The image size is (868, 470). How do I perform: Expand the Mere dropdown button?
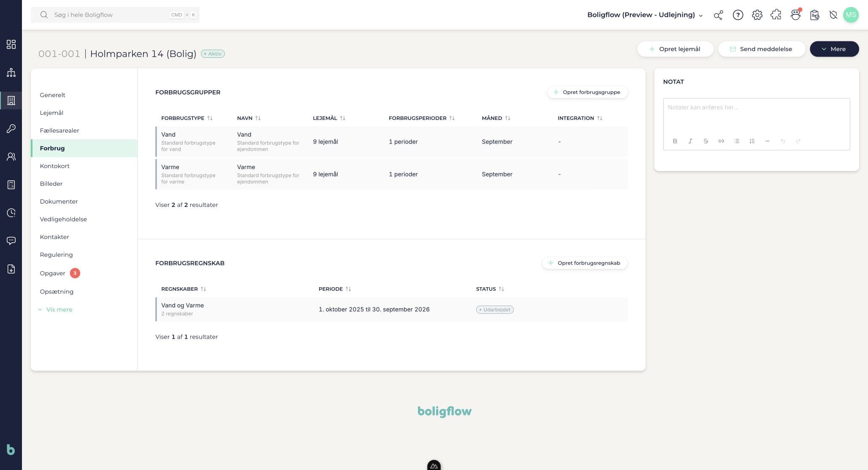[834, 49]
